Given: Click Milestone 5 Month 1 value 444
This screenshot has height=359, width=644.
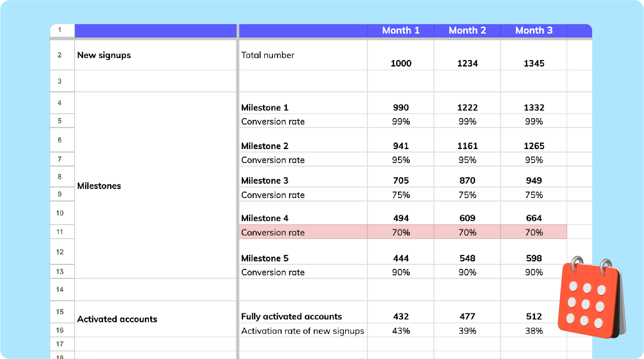Looking at the screenshot, I should [401, 258].
